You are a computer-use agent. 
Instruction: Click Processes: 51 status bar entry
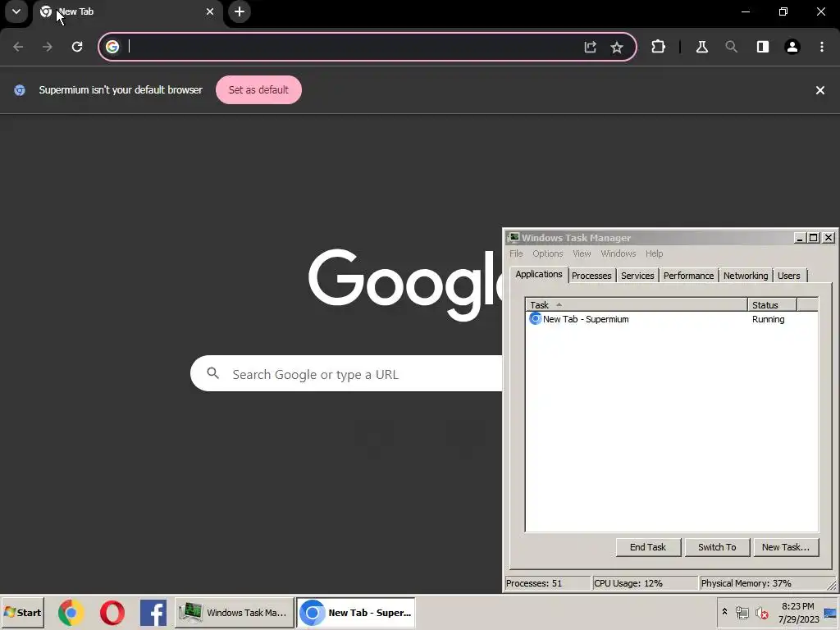point(546,583)
